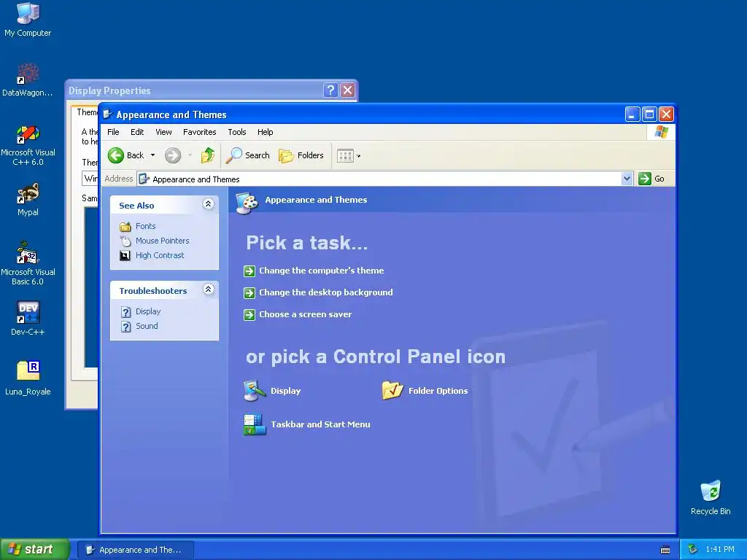
Task: Open the High Contrast link
Action: coord(160,255)
